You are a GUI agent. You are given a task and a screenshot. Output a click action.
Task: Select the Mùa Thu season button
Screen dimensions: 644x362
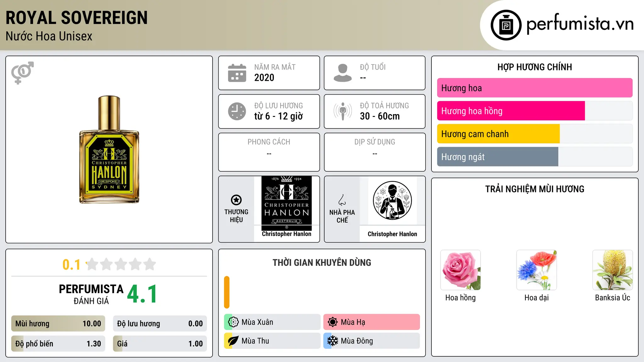tap(272, 341)
